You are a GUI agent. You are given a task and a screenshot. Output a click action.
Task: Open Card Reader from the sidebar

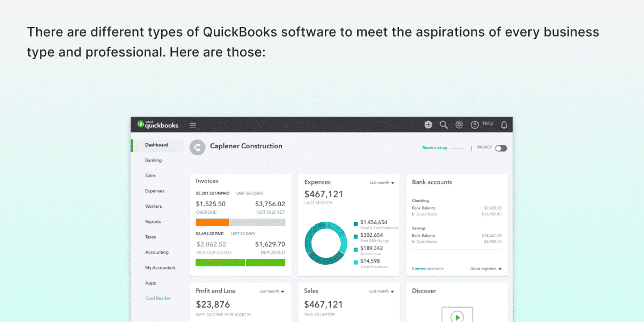point(158,298)
